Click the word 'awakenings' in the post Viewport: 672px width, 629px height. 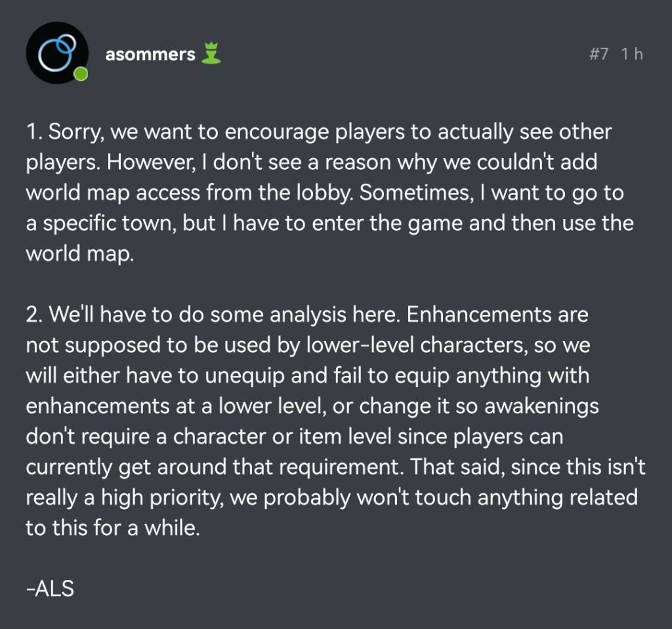pyautogui.click(x=541, y=406)
